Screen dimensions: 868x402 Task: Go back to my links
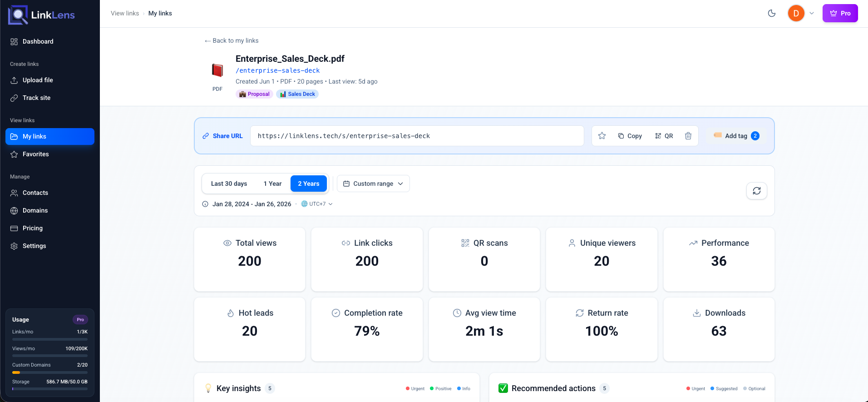(x=232, y=40)
